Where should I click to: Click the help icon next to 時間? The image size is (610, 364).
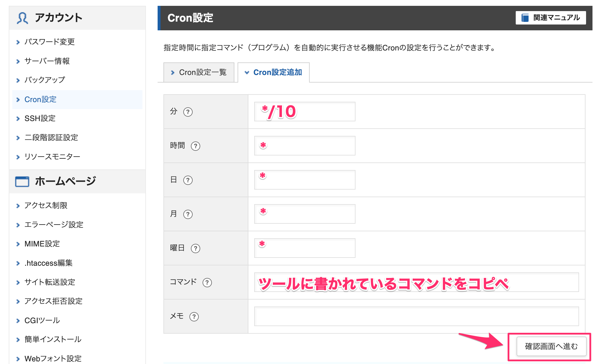pos(195,146)
